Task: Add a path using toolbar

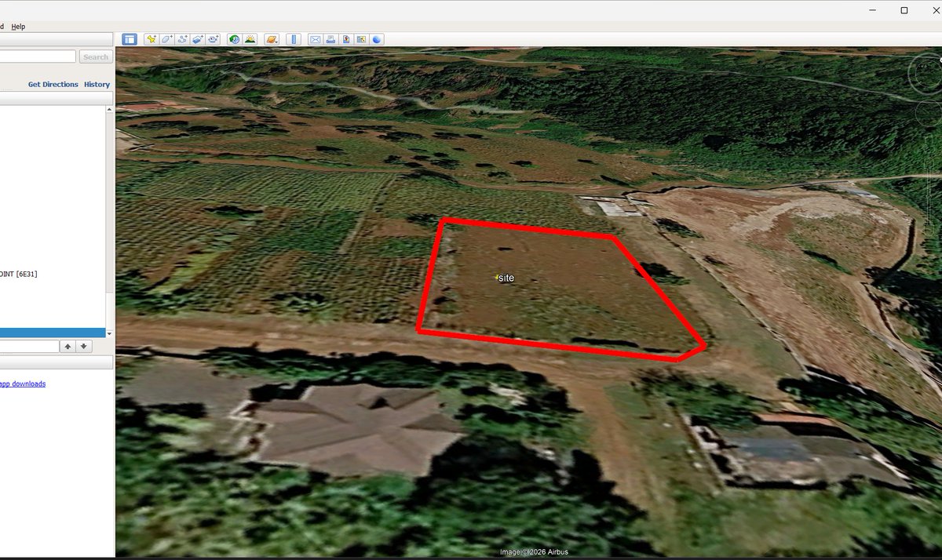Action: (x=182, y=39)
